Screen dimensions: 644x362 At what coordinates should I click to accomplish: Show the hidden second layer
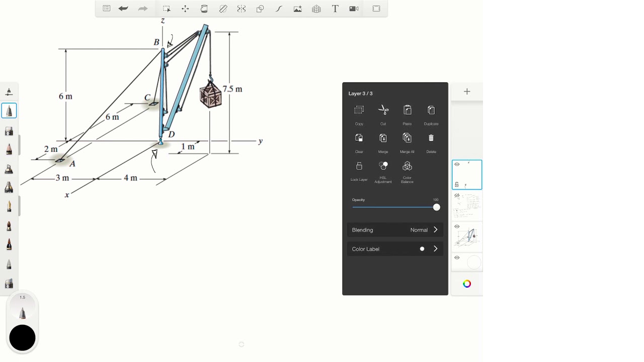(457, 196)
